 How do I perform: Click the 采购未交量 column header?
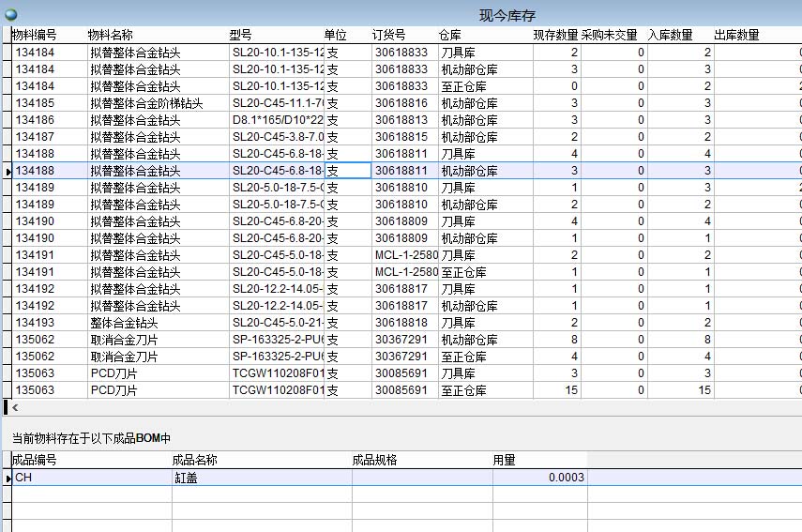pos(609,35)
